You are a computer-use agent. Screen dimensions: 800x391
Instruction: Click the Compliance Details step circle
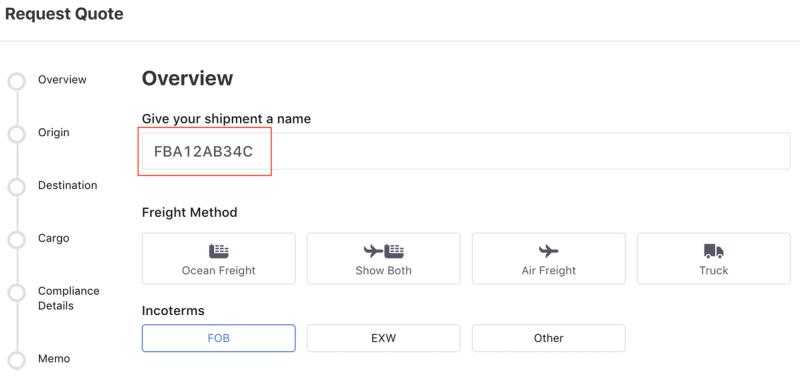point(17,292)
